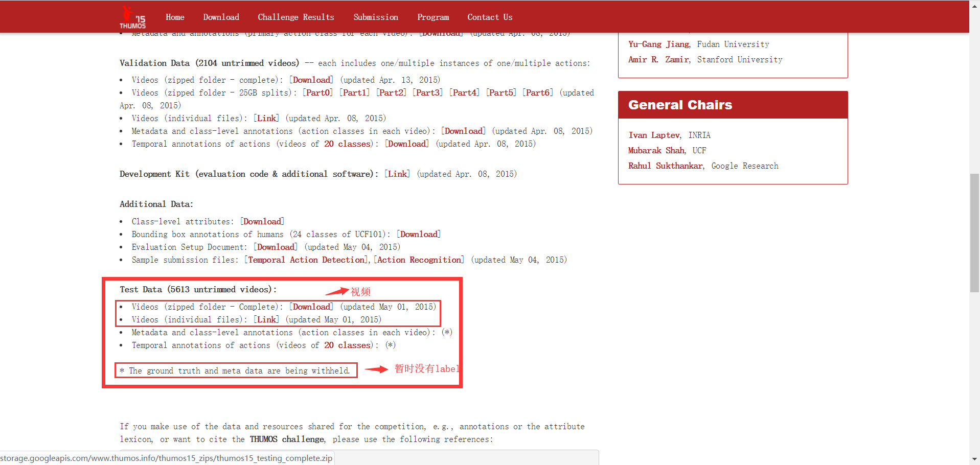Click the ground truth withheld note
Image resolution: width=980 pixels, height=465 pixels.
click(235, 371)
